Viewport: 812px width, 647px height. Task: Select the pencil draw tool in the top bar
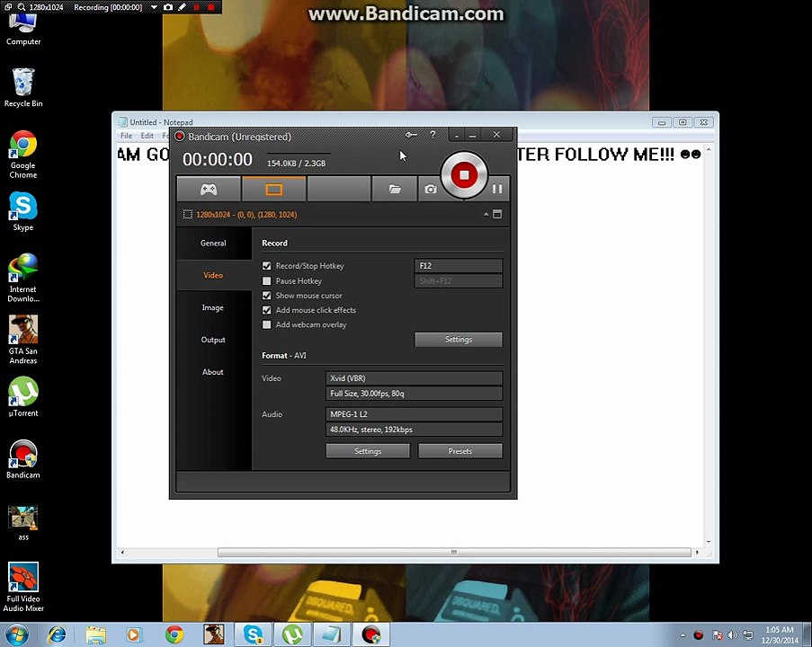coord(182,7)
